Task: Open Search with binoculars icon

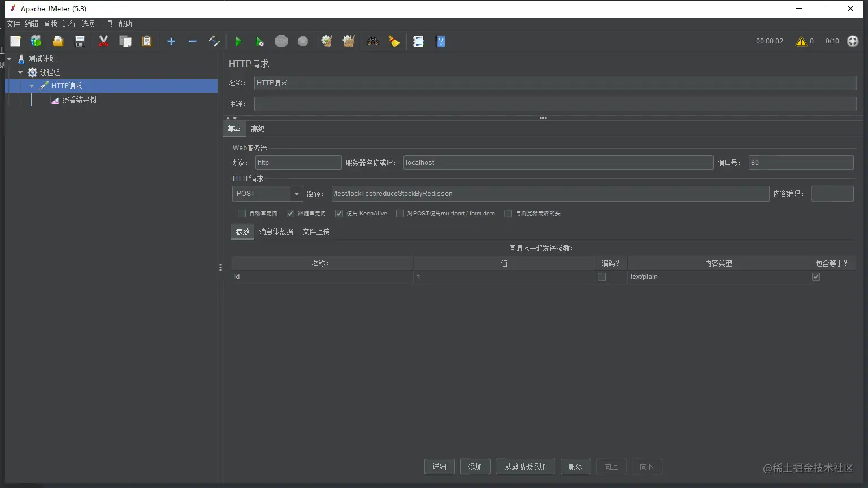Action: [x=372, y=41]
